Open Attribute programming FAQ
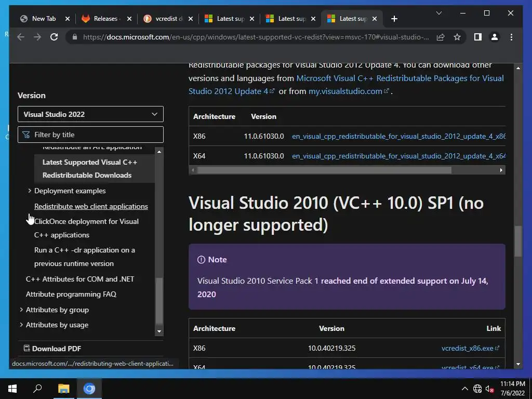 point(71,294)
